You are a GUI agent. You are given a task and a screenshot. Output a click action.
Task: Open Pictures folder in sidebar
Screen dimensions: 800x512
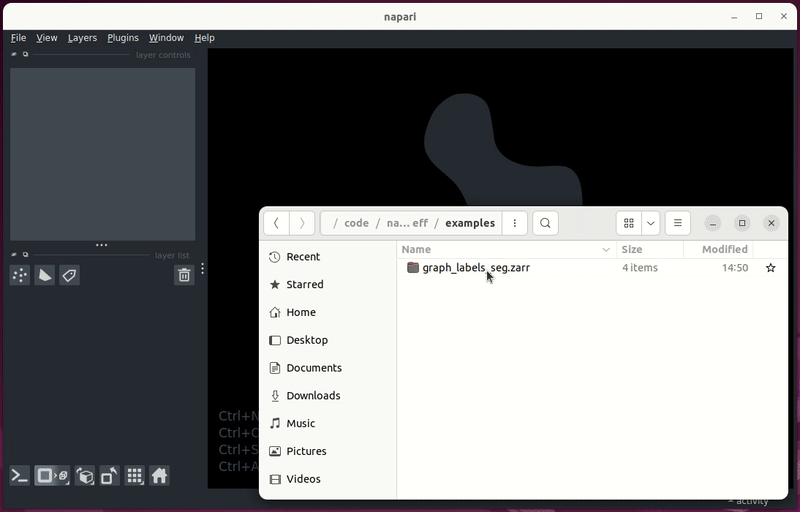[328, 451]
